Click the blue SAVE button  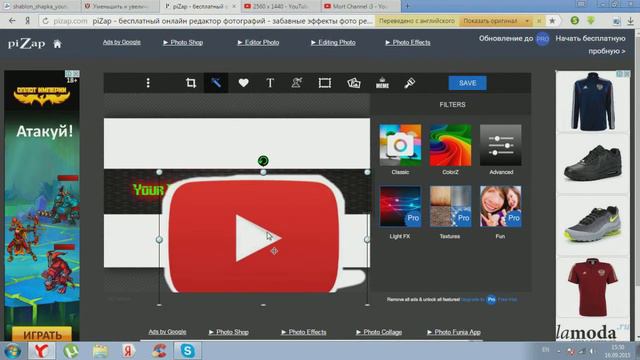(467, 83)
